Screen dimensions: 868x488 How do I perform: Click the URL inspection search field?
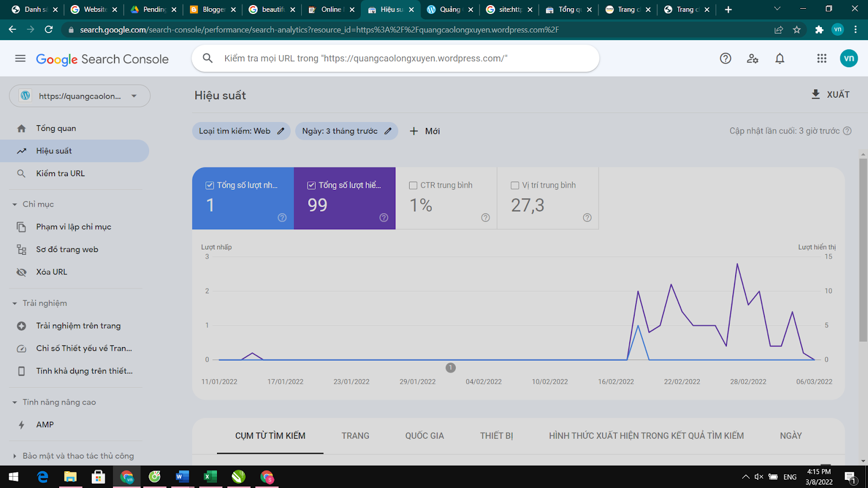pyautogui.click(x=395, y=58)
